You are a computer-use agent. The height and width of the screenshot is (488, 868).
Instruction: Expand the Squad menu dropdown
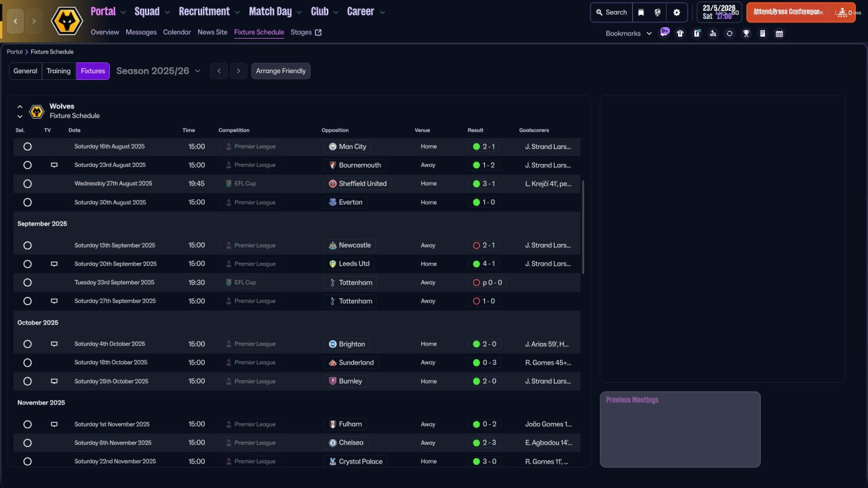[x=153, y=12]
